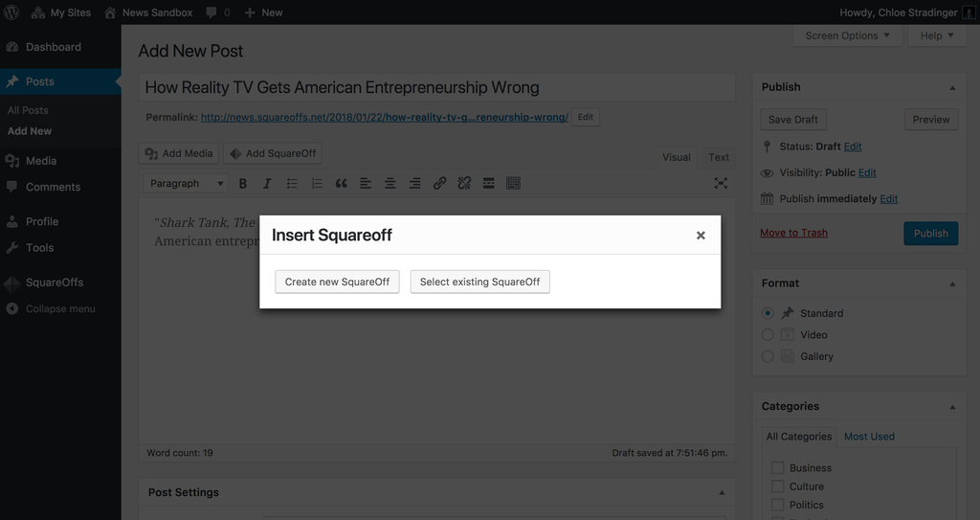Viewport: 980px width, 520px height.
Task: Click Save Draft
Action: [793, 120]
